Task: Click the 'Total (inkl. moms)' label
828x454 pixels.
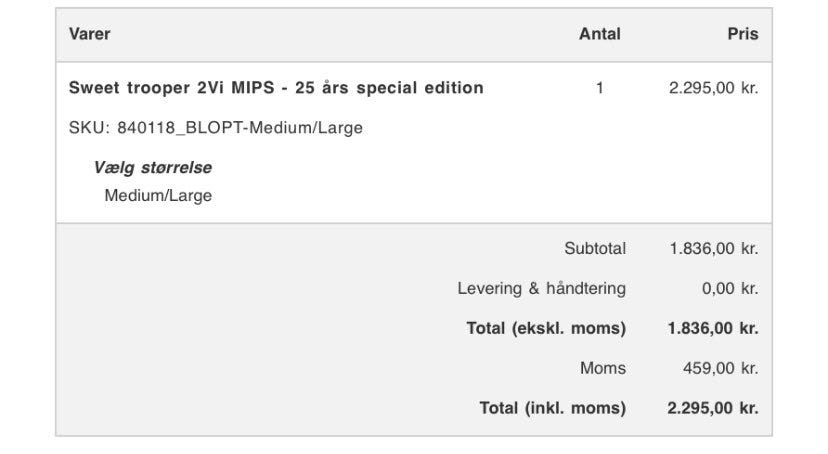Action: coord(552,408)
